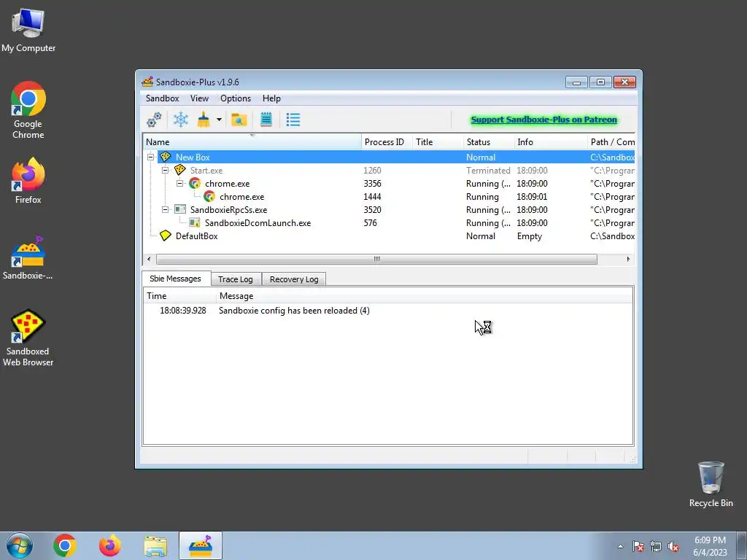
Task: Click the folder browse toolbar icon
Action: pos(239,120)
